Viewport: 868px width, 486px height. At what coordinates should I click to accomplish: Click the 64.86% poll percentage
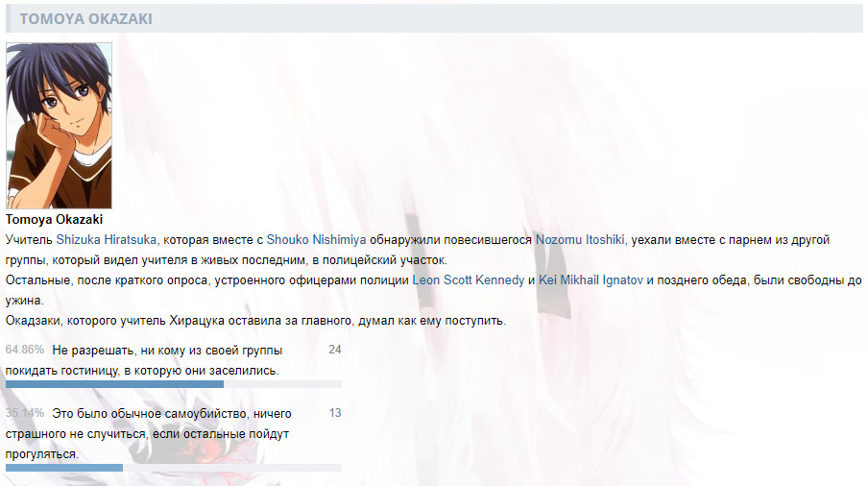[x=25, y=350]
